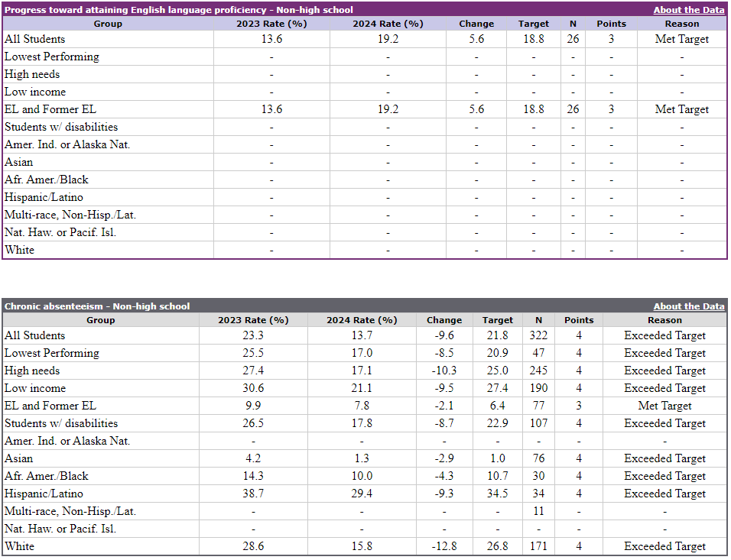Select Students w/ disabilities label in proficiency table
This screenshot has height=560, width=731.
(x=61, y=127)
